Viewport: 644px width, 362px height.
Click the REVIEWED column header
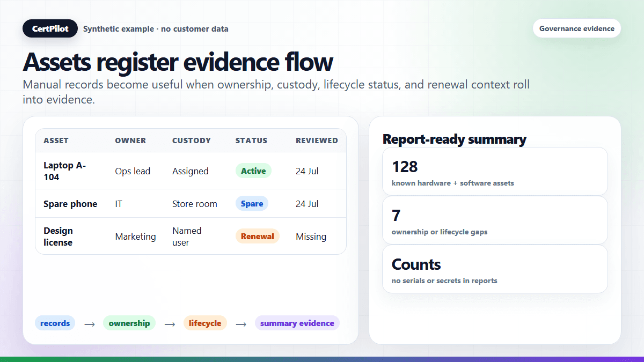point(317,141)
